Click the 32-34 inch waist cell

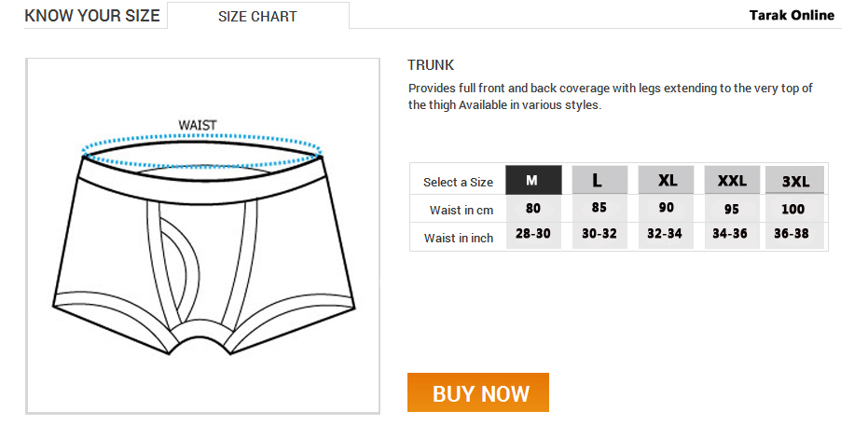pos(667,235)
